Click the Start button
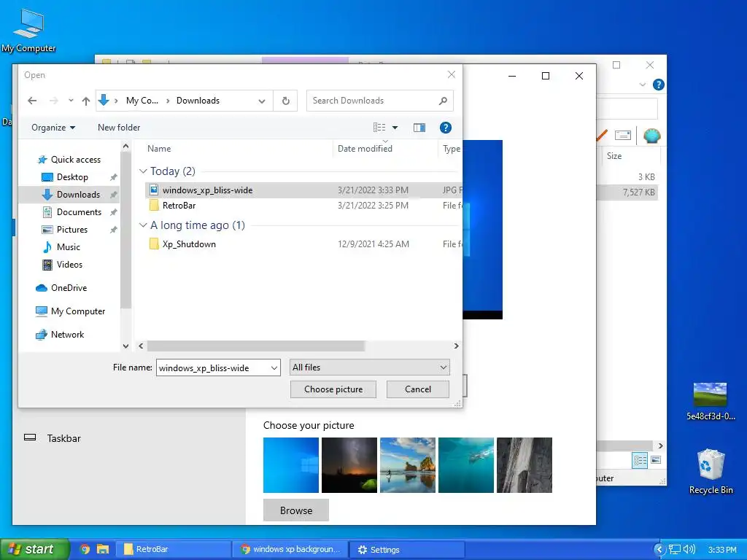This screenshot has width=747, height=560. pos(34,549)
